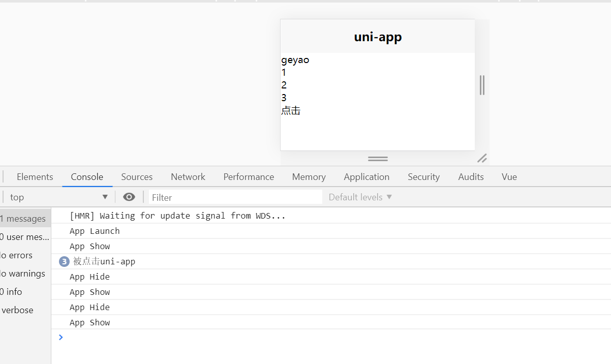Select the verbose sidebar filter
Screen dimensions: 611x364
25,310
